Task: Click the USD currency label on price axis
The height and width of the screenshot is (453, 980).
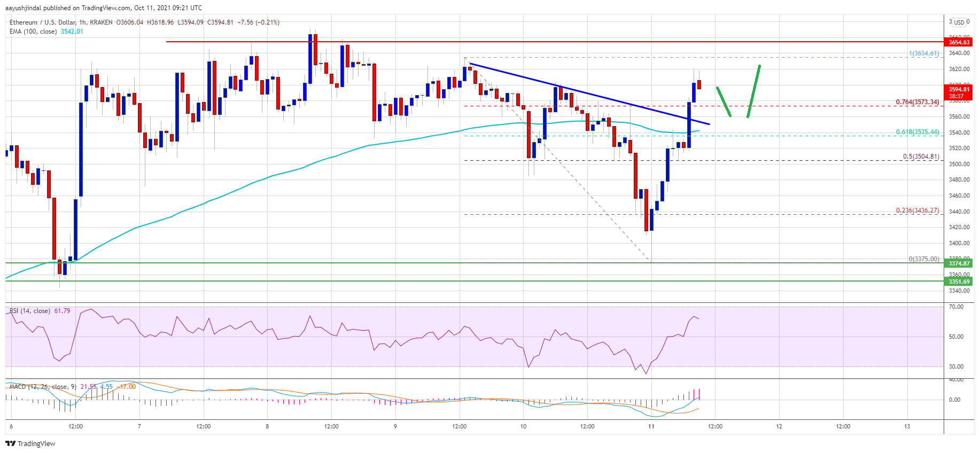Action: [x=960, y=22]
